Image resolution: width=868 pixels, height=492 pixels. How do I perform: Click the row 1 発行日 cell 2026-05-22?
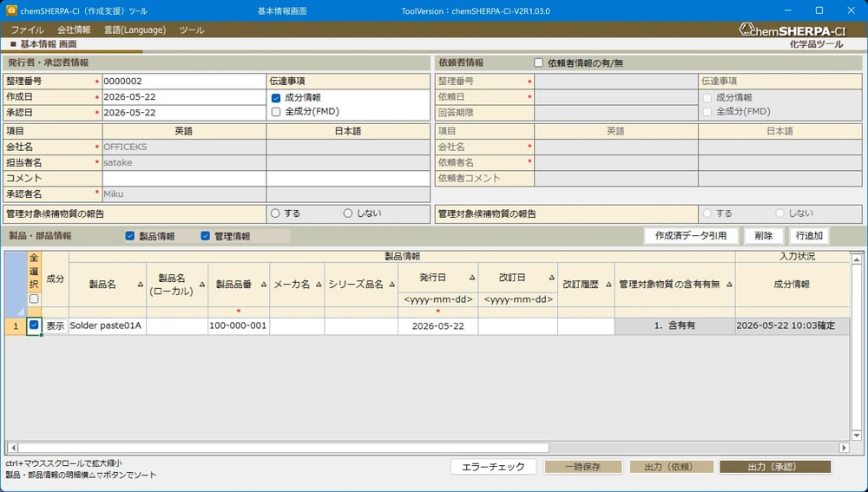click(437, 326)
